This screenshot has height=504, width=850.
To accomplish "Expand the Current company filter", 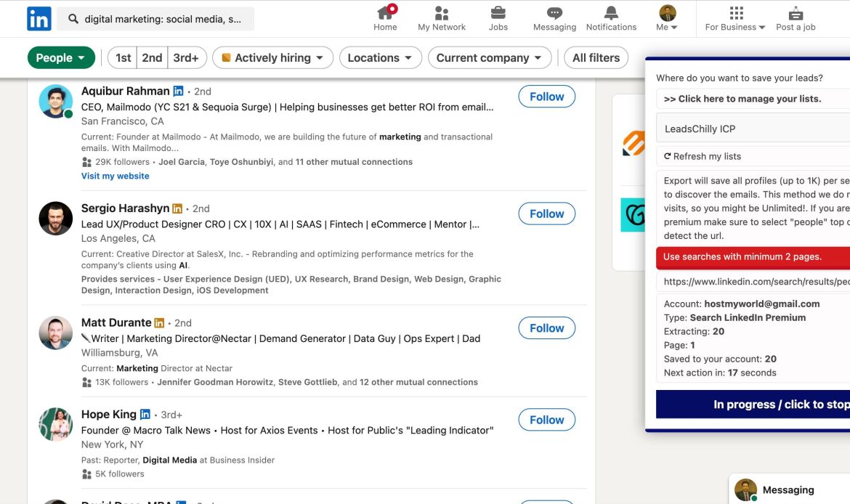I will click(490, 58).
